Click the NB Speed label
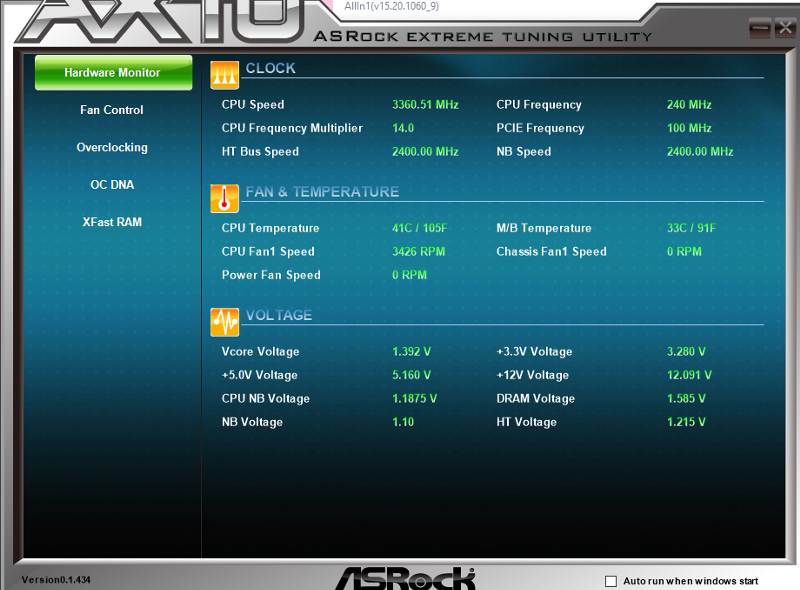 524,152
